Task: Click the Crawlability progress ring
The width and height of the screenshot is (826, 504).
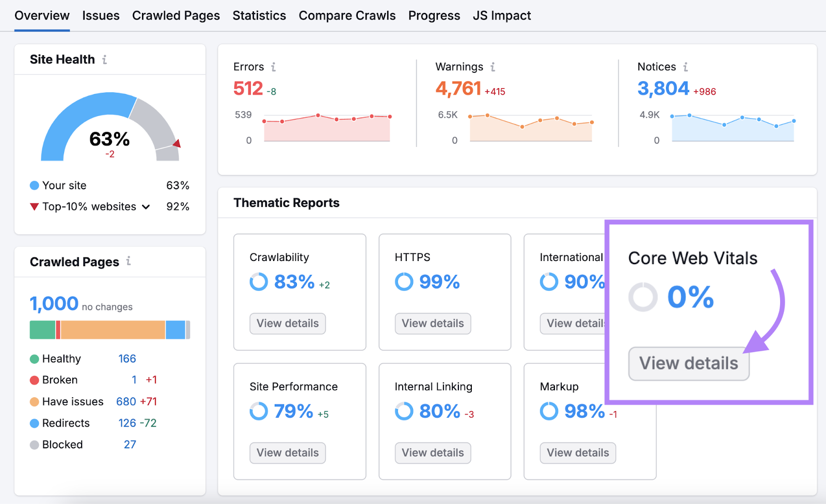Action: (258, 282)
